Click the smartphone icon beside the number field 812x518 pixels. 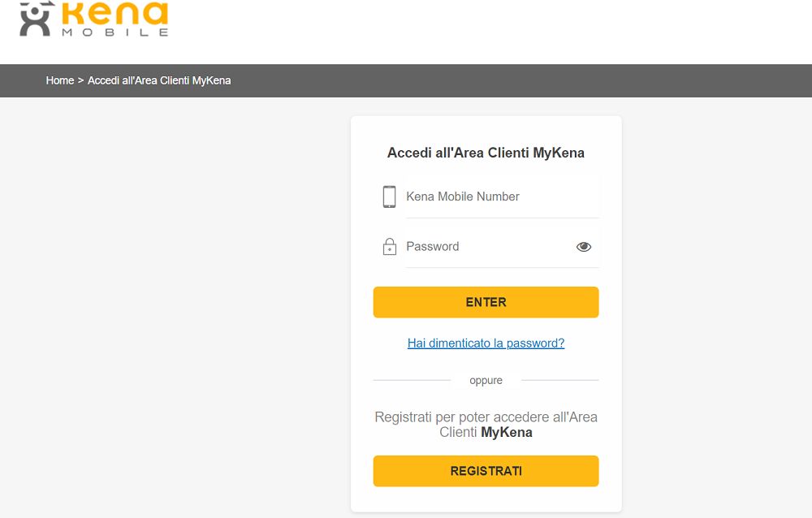point(390,196)
